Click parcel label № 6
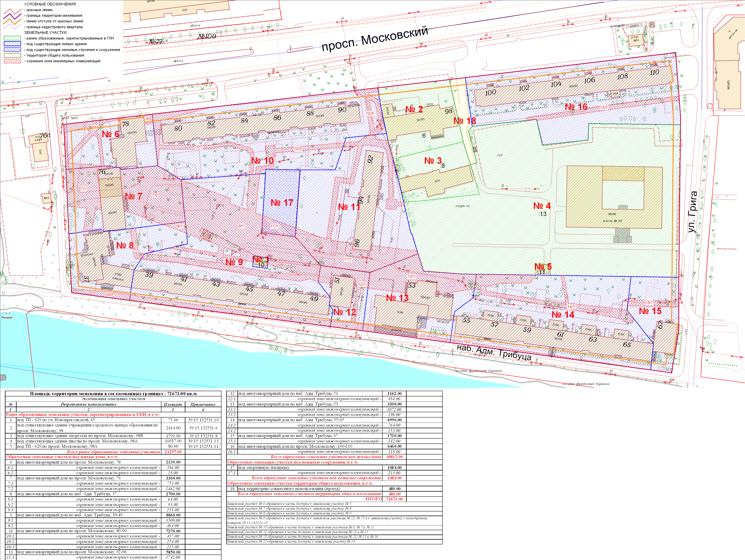 [x=110, y=134]
